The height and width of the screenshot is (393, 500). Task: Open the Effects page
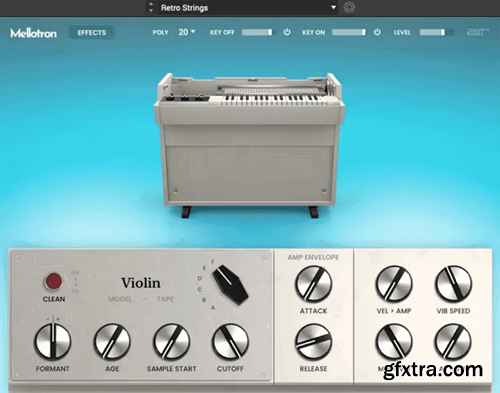click(92, 32)
